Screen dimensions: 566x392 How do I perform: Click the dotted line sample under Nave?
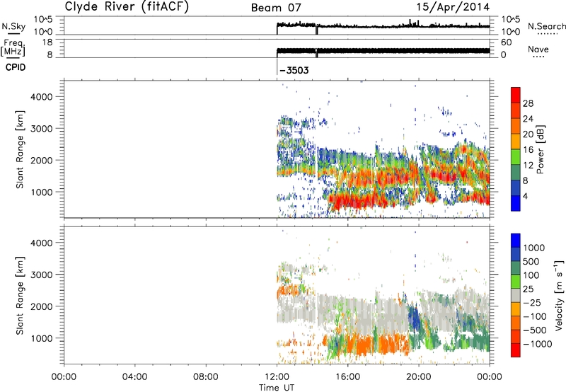[538, 57]
